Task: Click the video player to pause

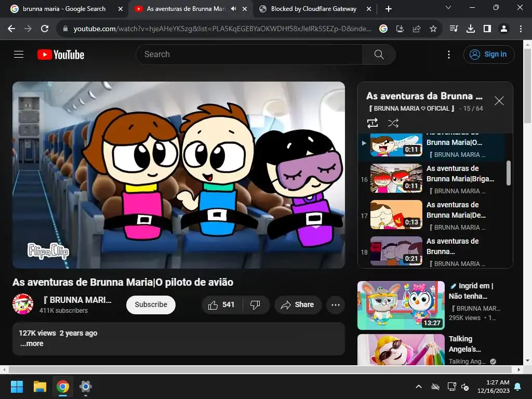Action: coord(179,175)
